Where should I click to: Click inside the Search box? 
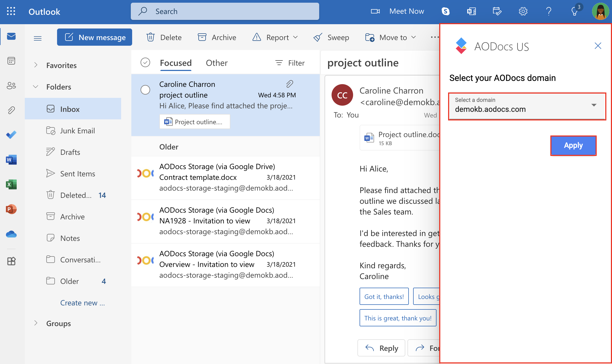point(225,11)
